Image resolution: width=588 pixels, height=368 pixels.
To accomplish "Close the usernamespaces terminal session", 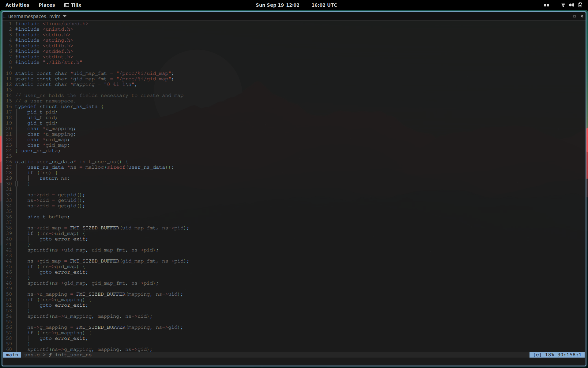I will tap(582, 16).
